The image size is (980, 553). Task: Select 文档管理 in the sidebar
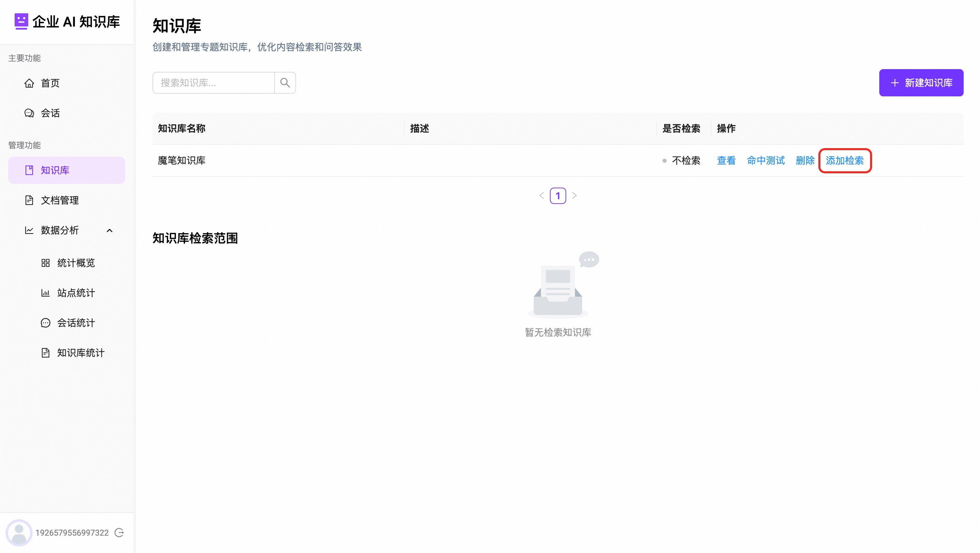(x=60, y=200)
